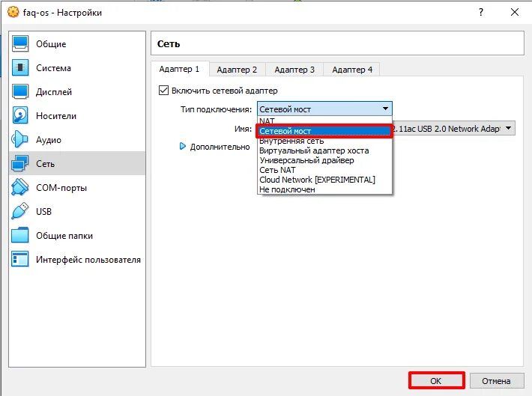Viewport: 532px width, 396px height.
Task: Click the help question mark button
Action: [481, 12]
